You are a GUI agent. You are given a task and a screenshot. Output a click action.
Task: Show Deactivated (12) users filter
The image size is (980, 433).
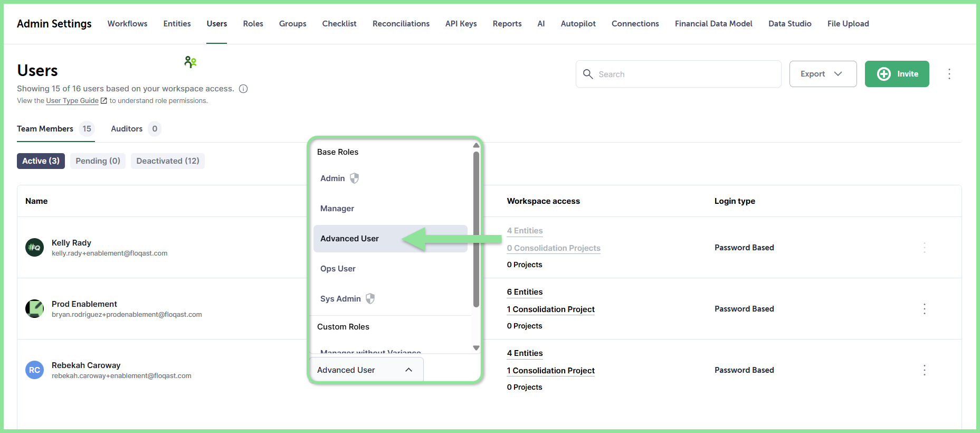[168, 161]
